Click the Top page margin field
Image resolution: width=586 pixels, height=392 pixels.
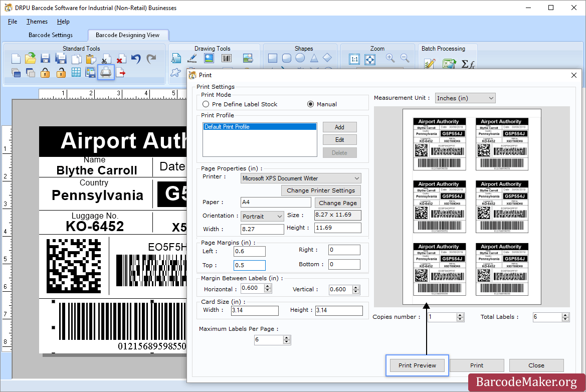pos(250,265)
